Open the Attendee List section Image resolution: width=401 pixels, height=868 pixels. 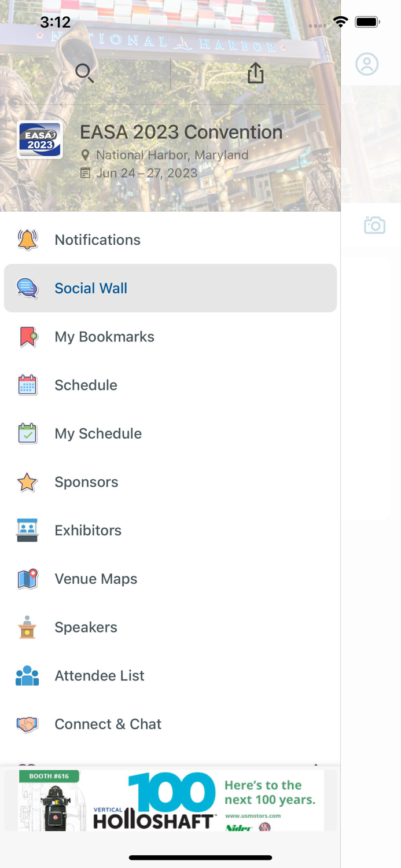coord(99,675)
